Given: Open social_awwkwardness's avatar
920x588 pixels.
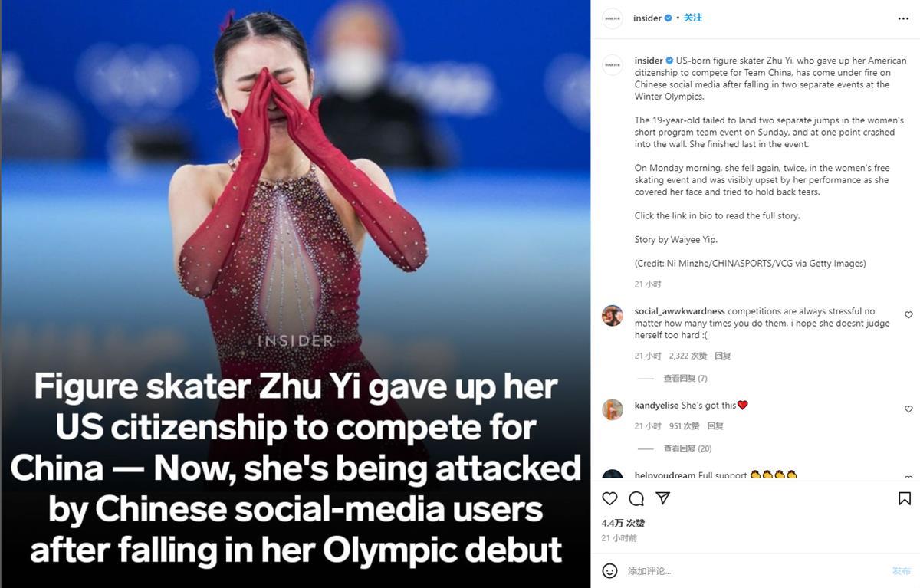Looking at the screenshot, I should pos(613,315).
